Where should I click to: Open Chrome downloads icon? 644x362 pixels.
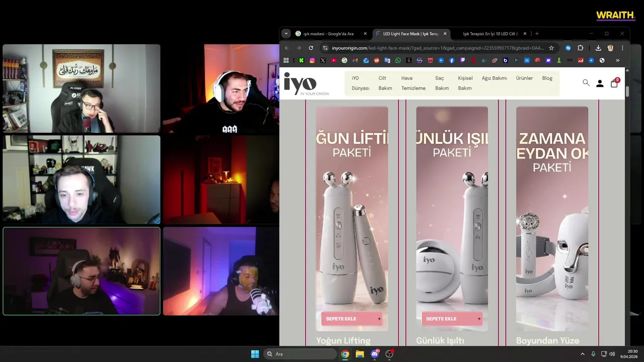click(x=598, y=48)
